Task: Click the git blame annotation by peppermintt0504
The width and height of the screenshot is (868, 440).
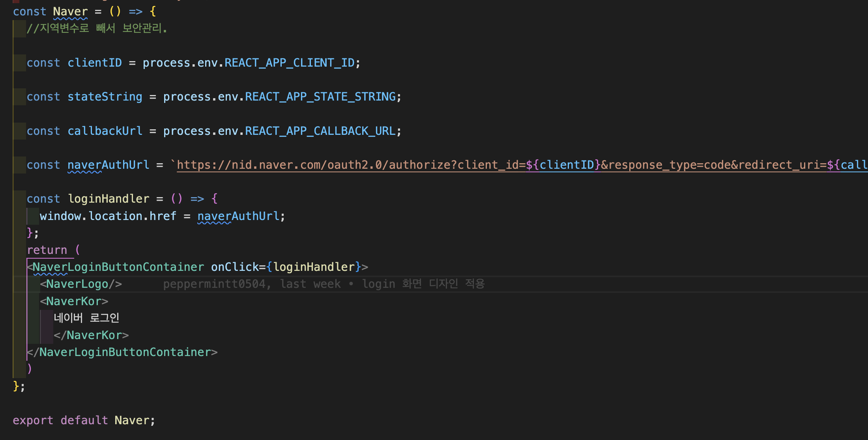Action: 324,284
